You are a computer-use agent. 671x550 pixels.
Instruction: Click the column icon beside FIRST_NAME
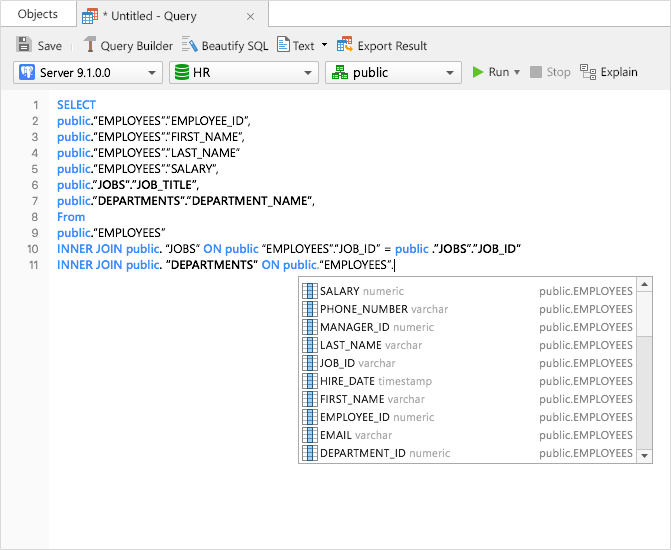pos(310,399)
